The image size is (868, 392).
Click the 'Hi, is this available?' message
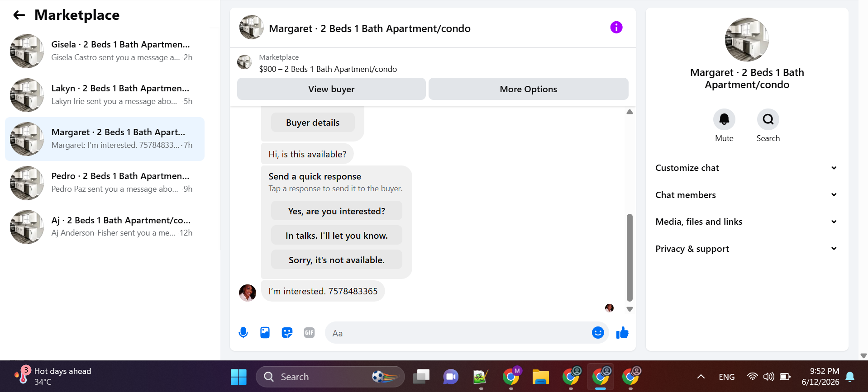click(x=307, y=154)
